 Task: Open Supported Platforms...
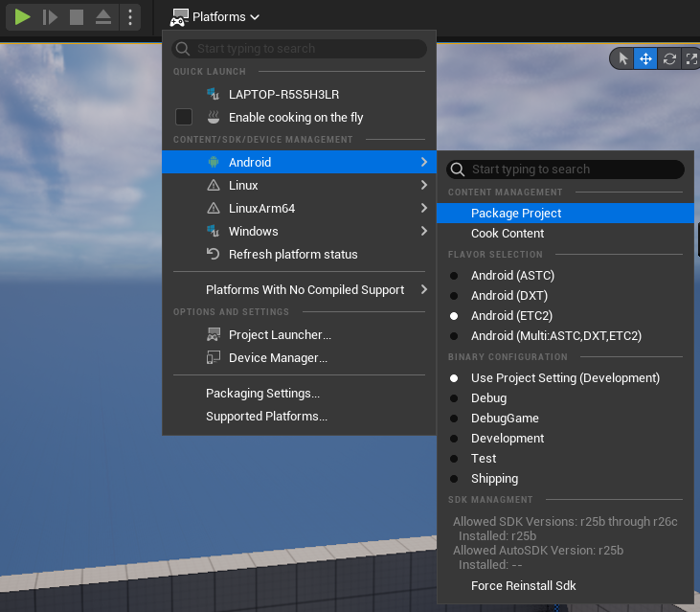pos(299,416)
